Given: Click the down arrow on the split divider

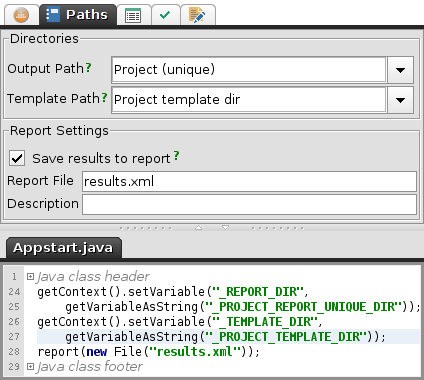Looking at the screenshot, I should [225, 228].
